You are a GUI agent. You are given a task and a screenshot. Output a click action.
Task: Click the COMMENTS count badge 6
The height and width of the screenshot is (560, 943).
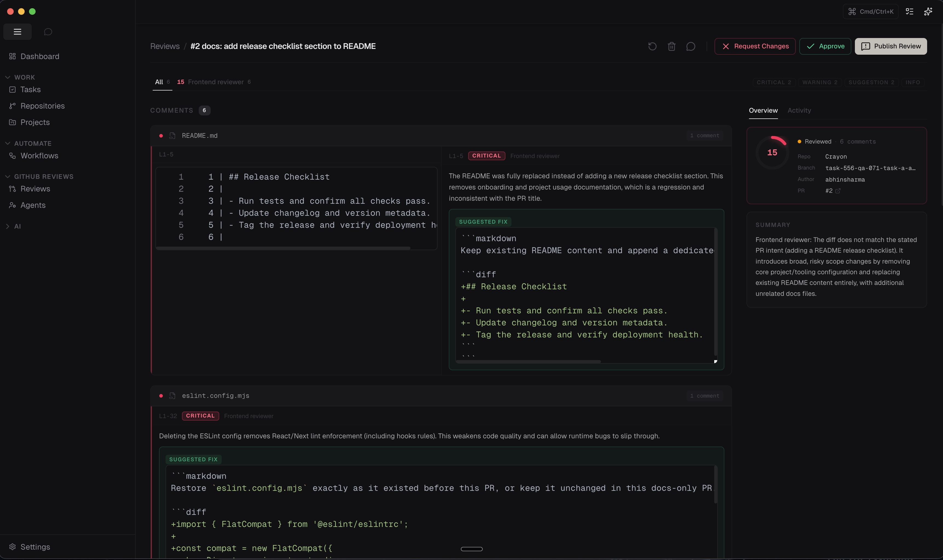pyautogui.click(x=204, y=110)
